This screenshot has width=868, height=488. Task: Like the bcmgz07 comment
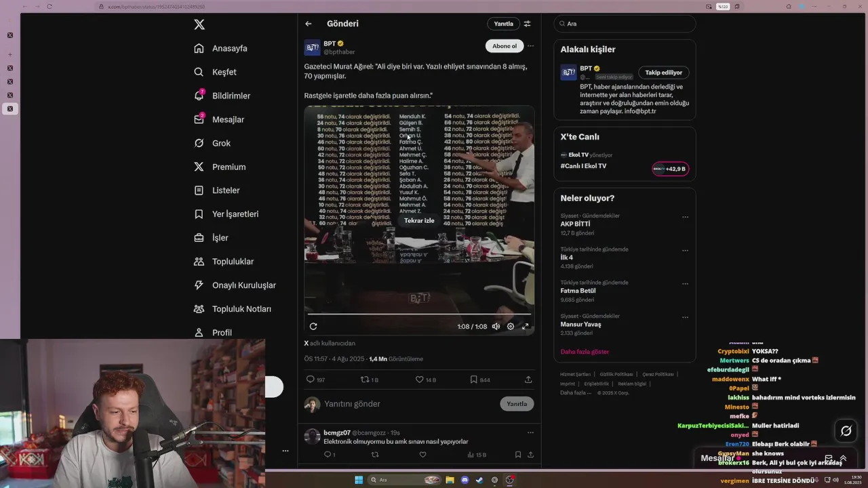422,455
